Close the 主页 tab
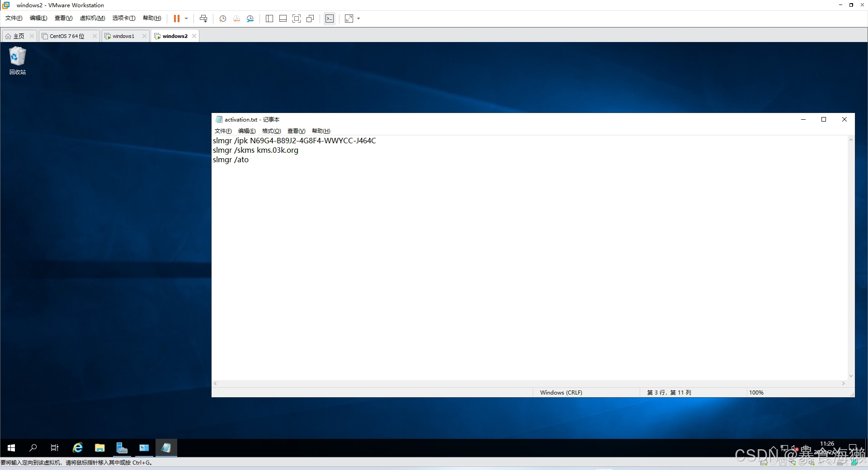 [32, 36]
